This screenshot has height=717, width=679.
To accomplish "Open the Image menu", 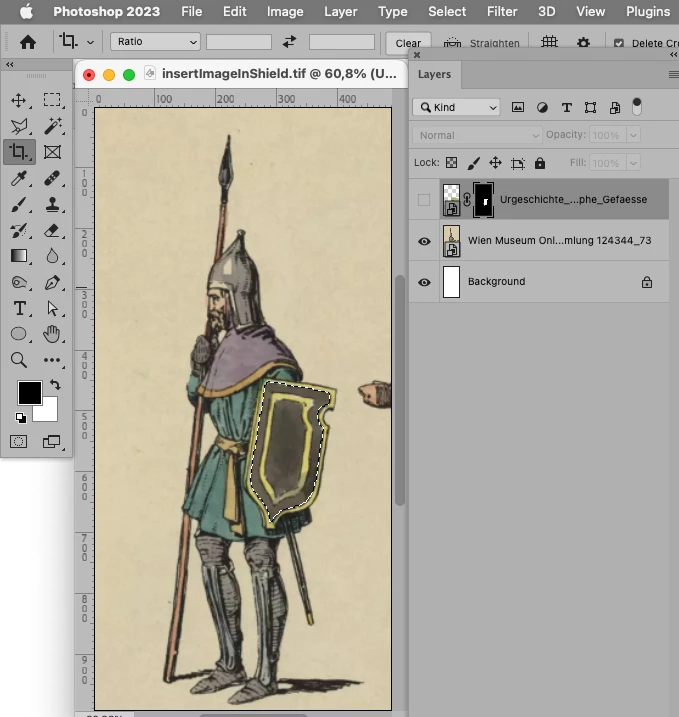I will 285,11.
